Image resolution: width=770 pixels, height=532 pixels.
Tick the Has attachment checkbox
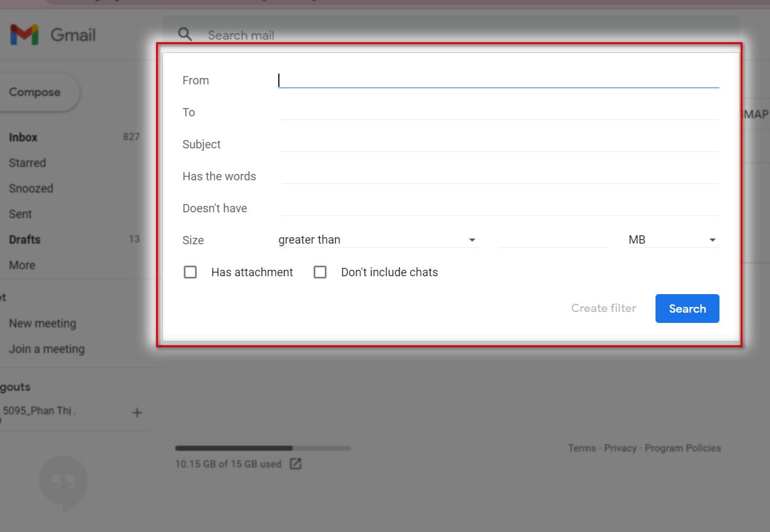coord(190,272)
